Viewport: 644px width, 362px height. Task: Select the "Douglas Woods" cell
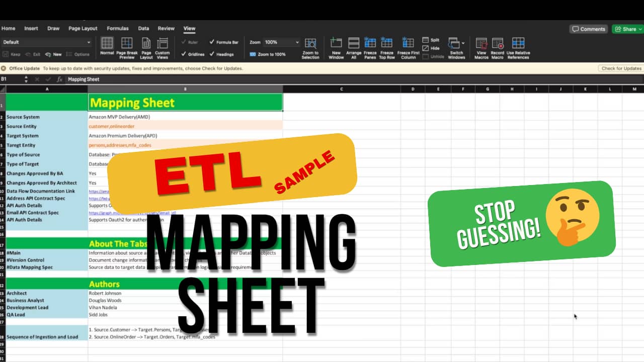pos(185,300)
